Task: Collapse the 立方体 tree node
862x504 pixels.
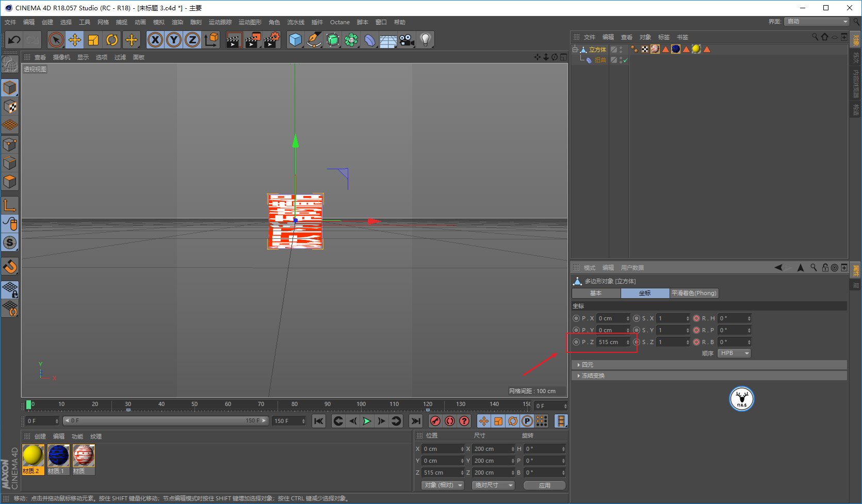Action: 575,50
